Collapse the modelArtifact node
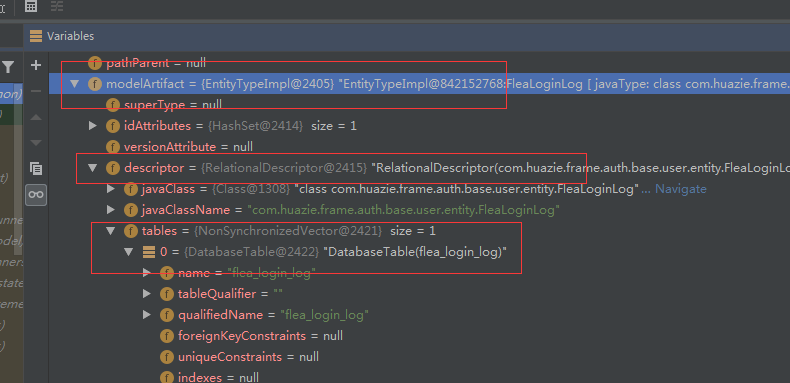The height and width of the screenshot is (383, 790). click(x=75, y=84)
